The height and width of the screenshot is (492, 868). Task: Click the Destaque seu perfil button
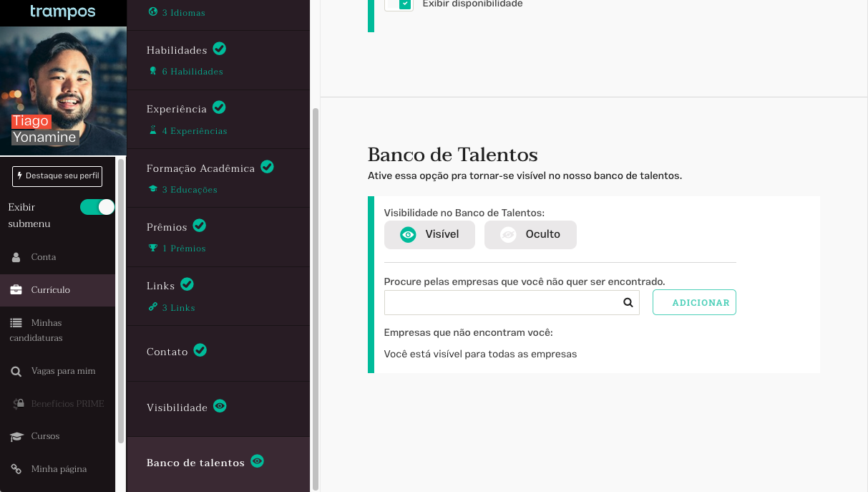click(57, 176)
